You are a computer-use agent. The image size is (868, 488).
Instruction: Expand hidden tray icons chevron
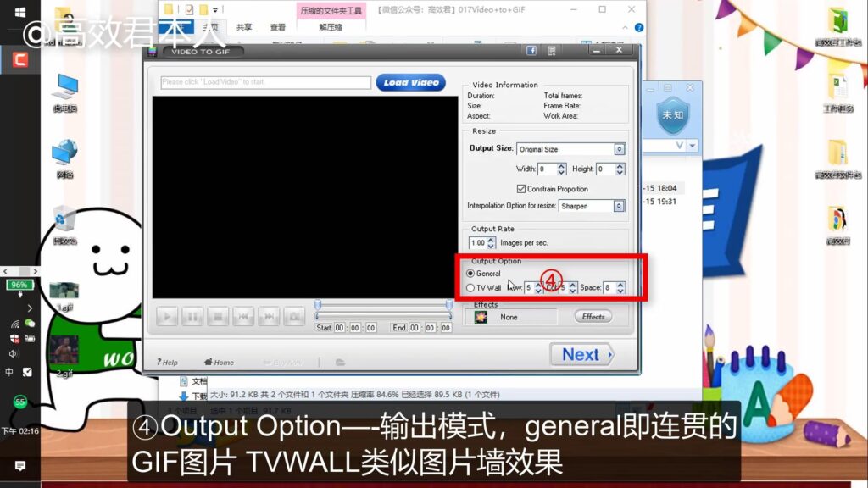pos(30,308)
